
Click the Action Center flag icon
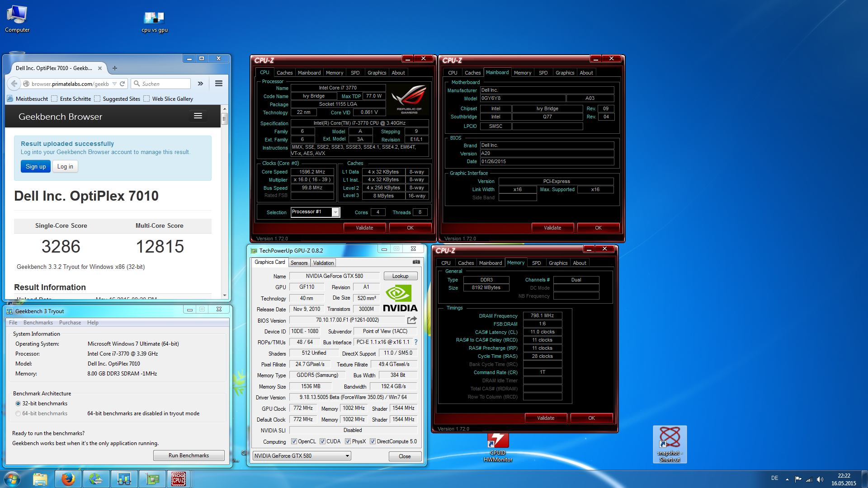pyautogui.click(x=798, y=479)
